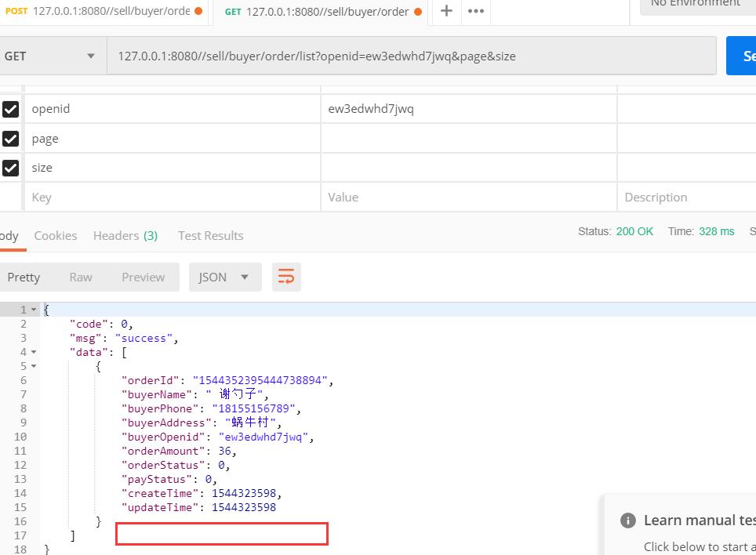
Task: Switch to the POST sell/buyer/order request tab
Action: tap(104, 11)
